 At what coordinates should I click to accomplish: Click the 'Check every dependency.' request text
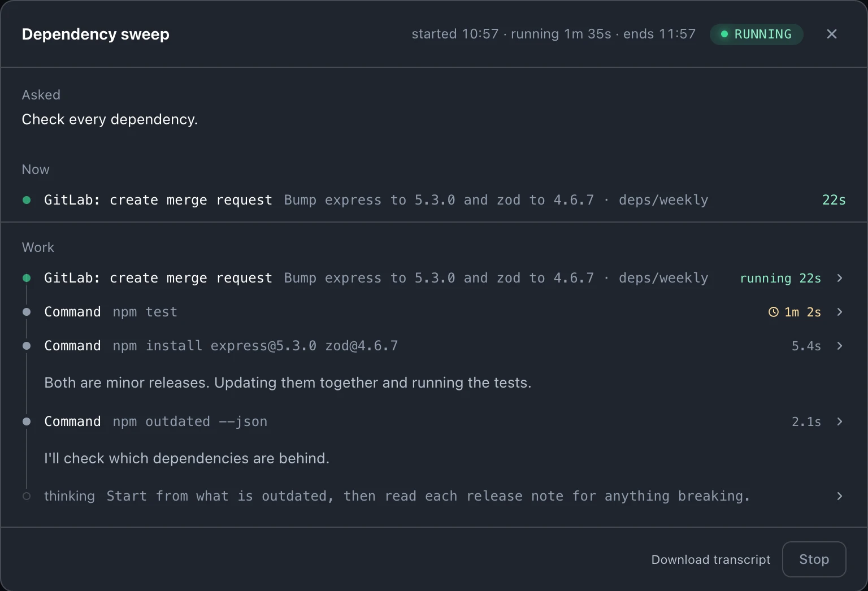tap(110, 119)
